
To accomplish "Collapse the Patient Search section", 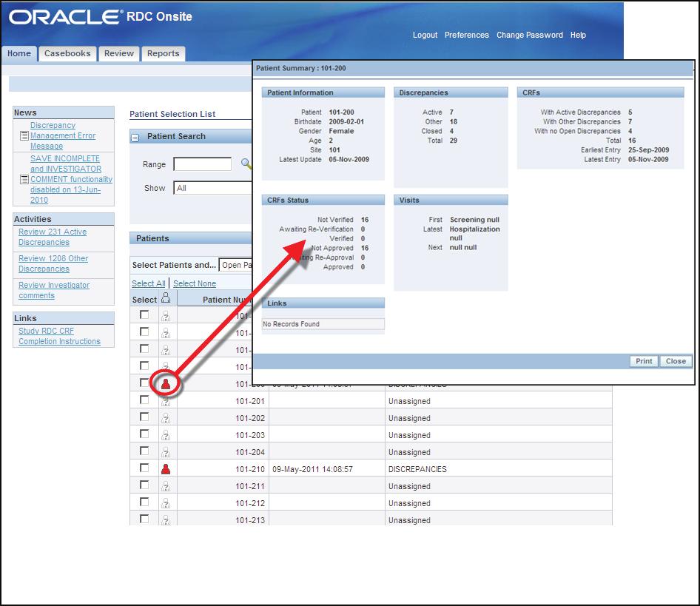I will point(135,138).
